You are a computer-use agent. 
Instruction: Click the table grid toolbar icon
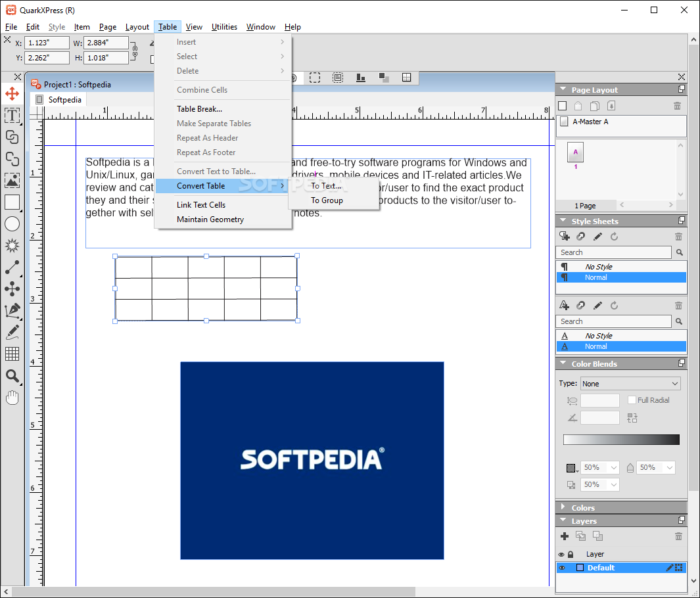(406, 78)
